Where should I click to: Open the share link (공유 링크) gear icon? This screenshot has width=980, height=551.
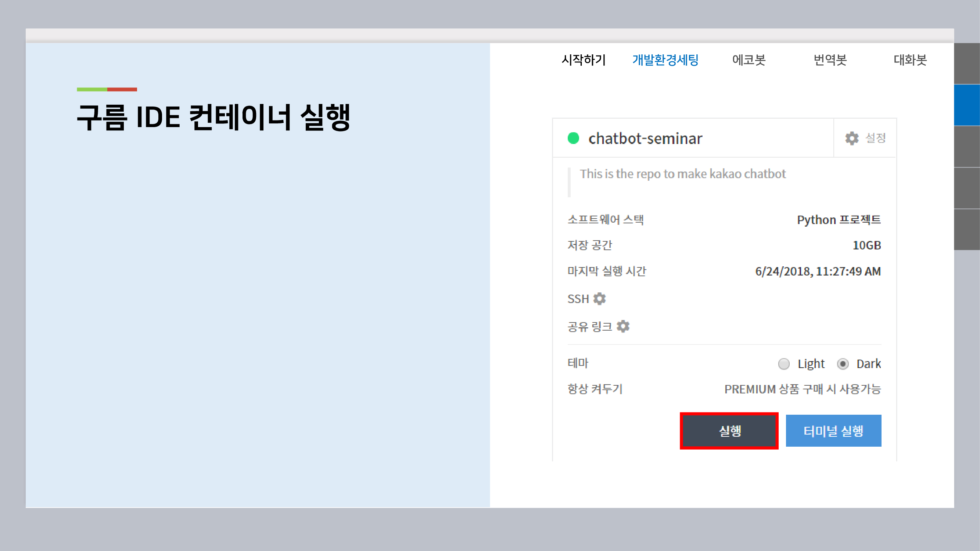pyautogui.click(x=623, y=326)
